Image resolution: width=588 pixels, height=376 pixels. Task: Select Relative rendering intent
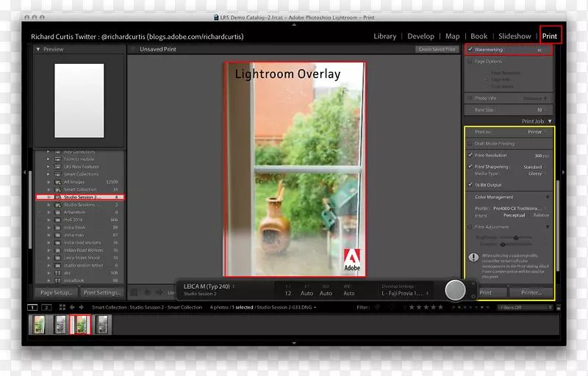(541, 215)
